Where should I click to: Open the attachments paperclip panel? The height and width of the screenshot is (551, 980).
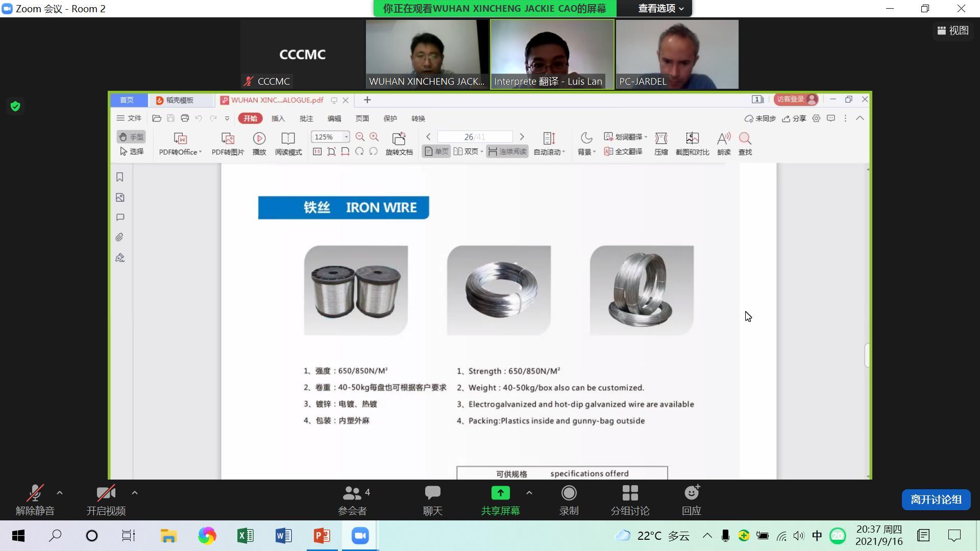tap(120, 237)
